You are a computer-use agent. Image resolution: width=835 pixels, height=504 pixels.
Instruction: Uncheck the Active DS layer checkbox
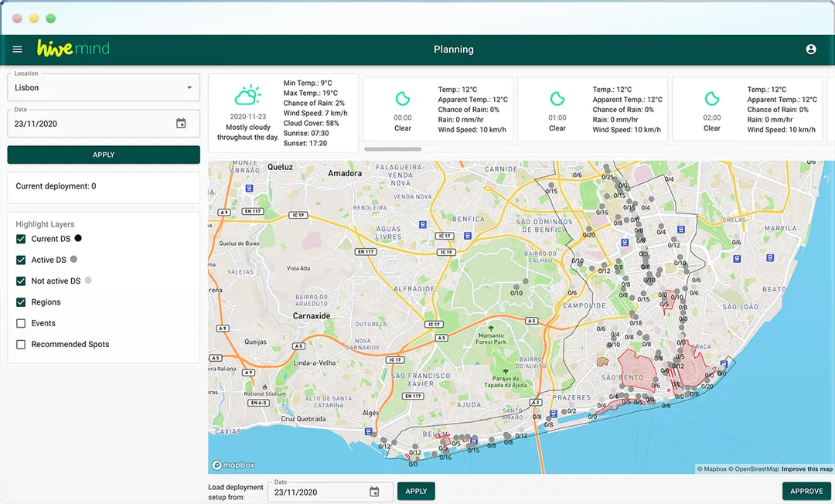(21, 260)
